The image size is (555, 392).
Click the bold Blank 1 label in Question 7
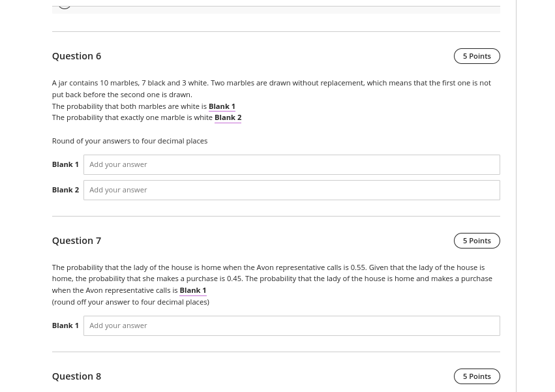(x=65, y=325)
